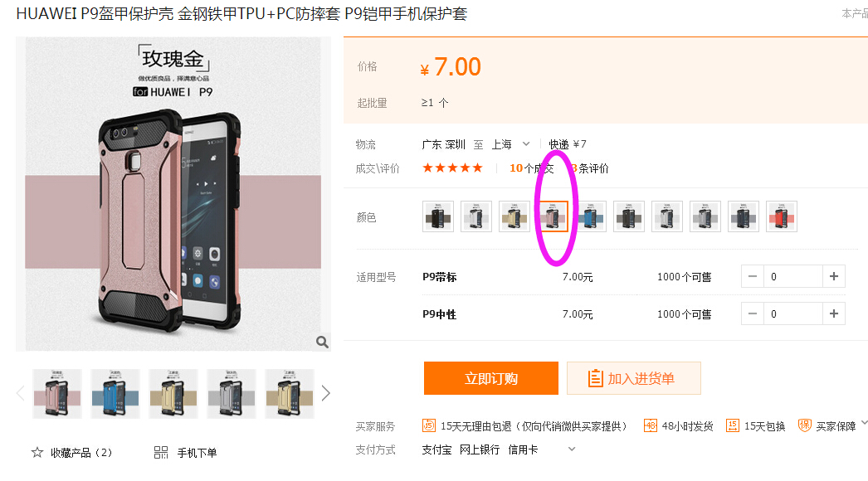The width and height of the screenshot is (868, 481).
Task: Expand the buyer services chevron
Action: click(864, 423)
